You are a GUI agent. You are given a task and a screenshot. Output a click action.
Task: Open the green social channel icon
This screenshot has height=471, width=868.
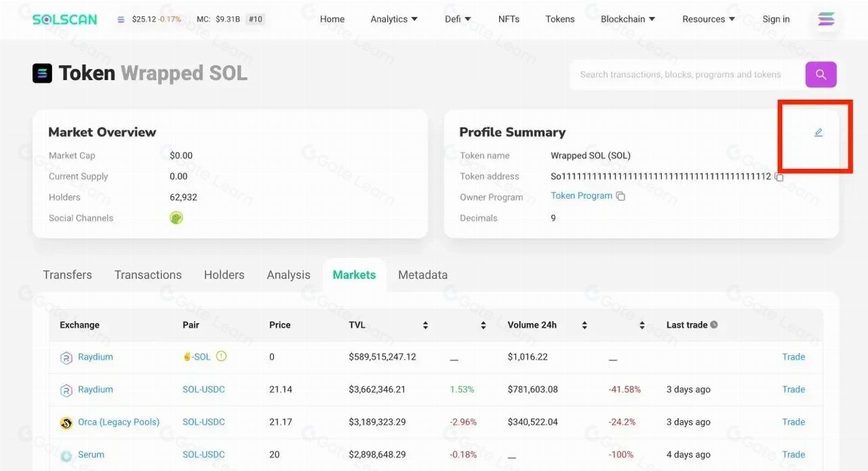[176, 218]
